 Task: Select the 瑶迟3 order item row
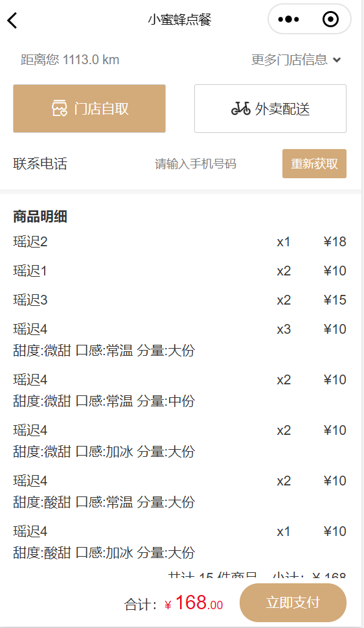point(180,300)
